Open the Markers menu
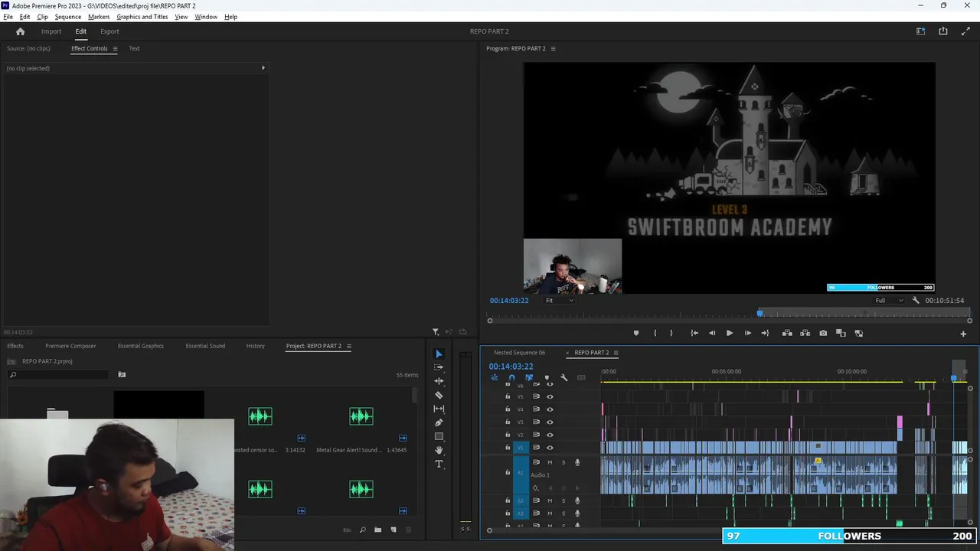 point(99,17)
